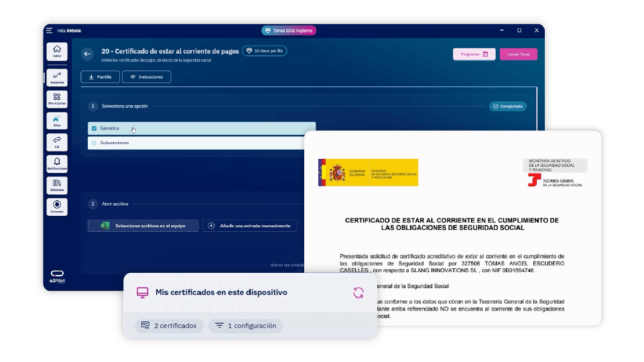This screenshot has height=362, width=644.
Task: Open Grabador recorder in sidebar
Action: (57, 206)
